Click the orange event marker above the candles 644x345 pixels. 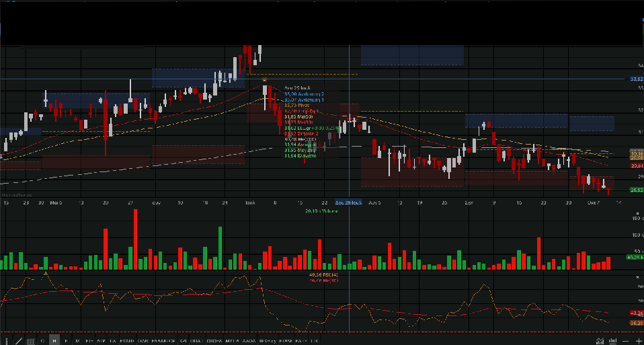tap(264, 79)
